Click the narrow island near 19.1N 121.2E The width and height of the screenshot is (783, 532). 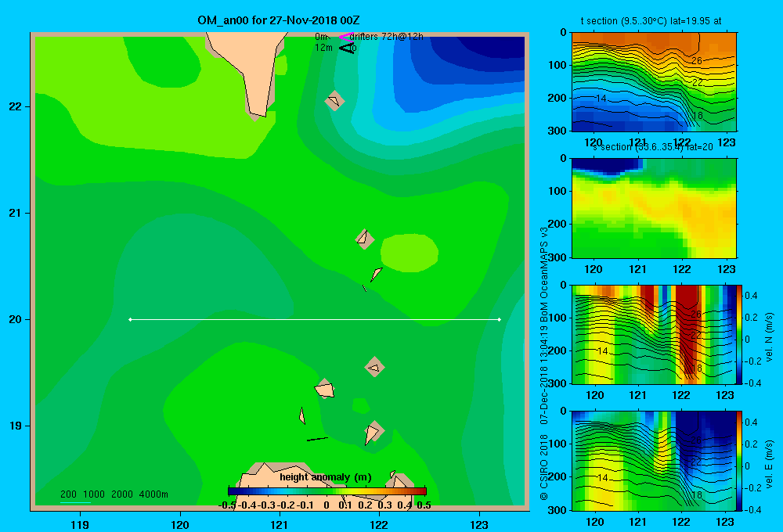click(302, 415)
